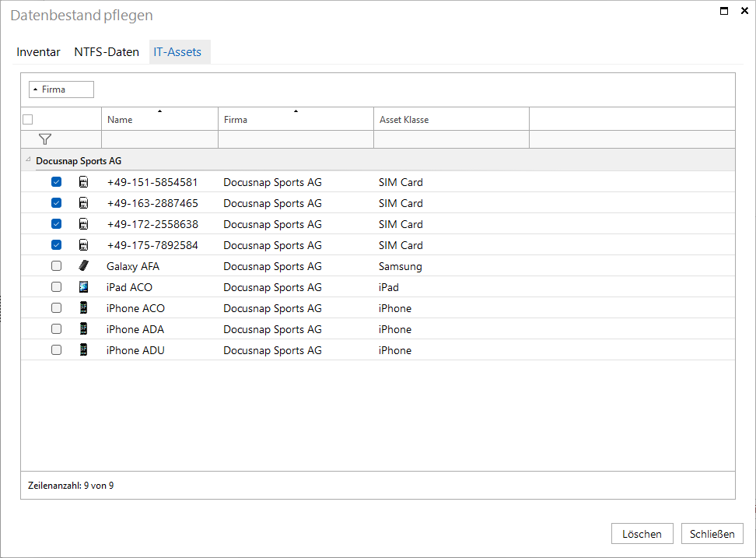
Task: Sort by the Name column header
Action: (159, 119)
